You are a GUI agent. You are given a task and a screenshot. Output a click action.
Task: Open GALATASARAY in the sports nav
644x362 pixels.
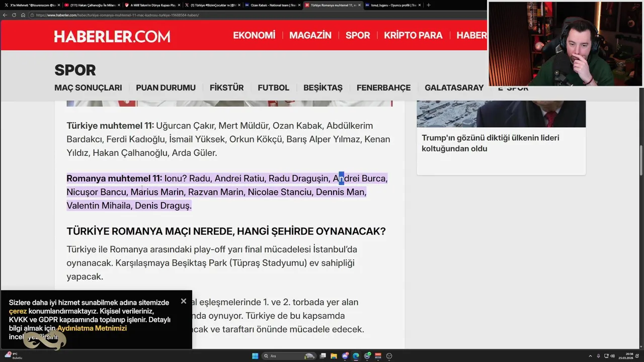tap(454, 87)
